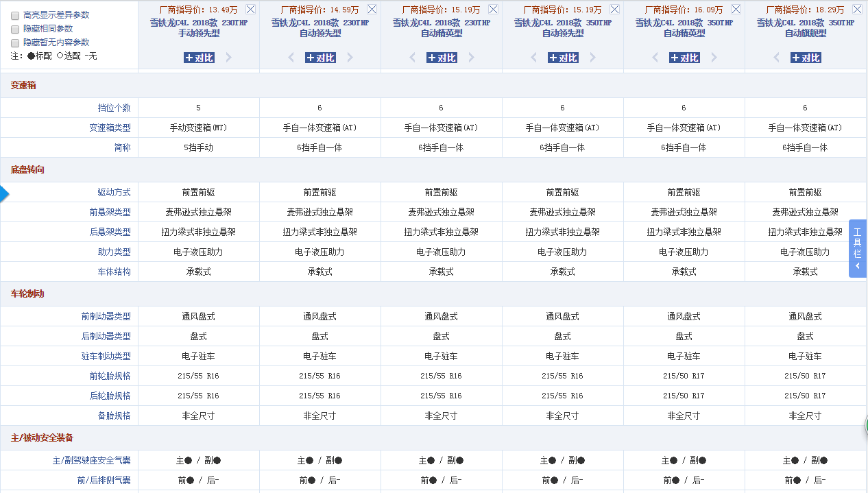Click the 前轮胎规格 parameter label

[x=110, y=376]
